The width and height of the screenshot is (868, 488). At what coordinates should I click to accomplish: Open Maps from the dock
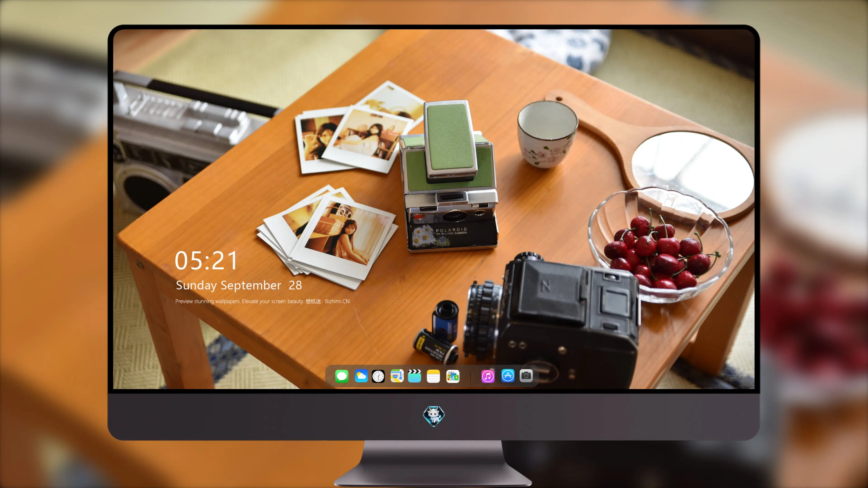coord(397,376)
